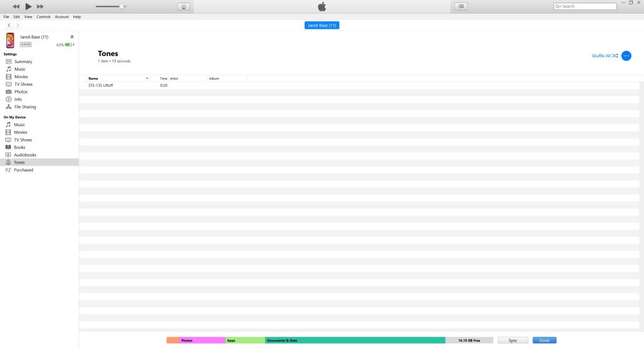Select Tones on device
The height and width of the screenshot is (349, 644).
pyautogui.click(x=39, y=162)
